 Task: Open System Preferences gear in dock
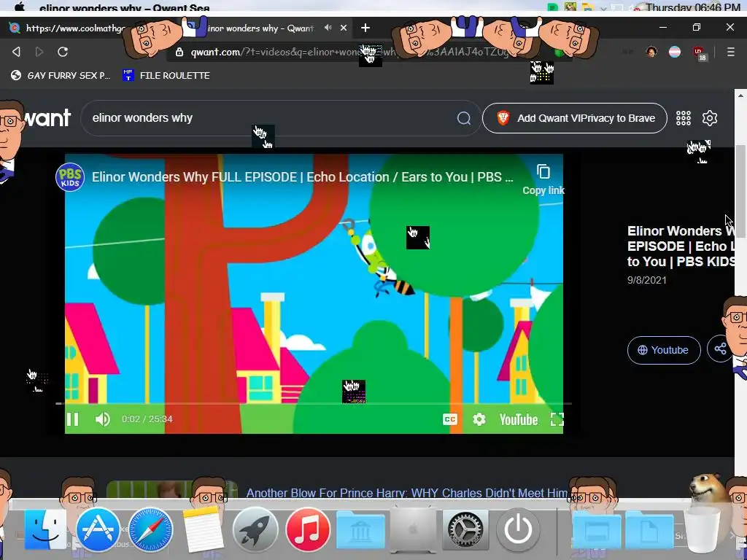[465, 529]
